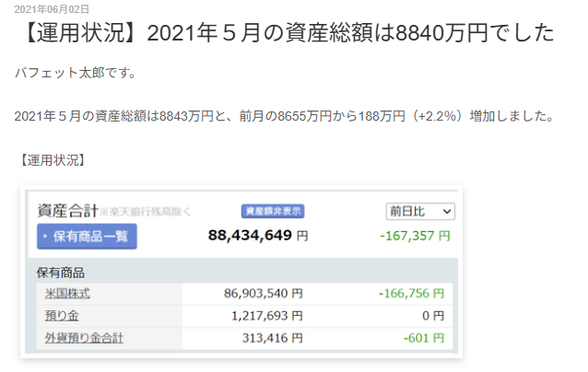Click the post title about 2021年5月 assets

[x=285, y=35]
